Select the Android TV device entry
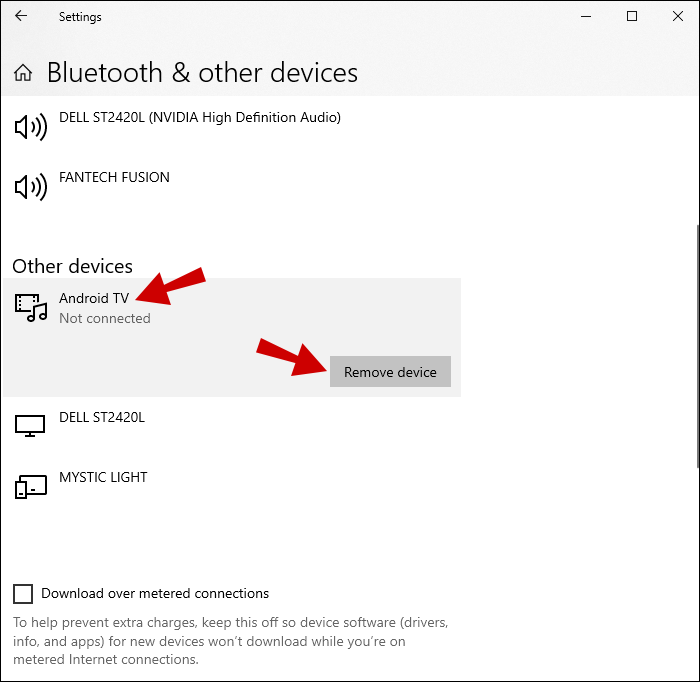Image resolution: width=700 pixels, height=682 pixels. pos(93,298)
